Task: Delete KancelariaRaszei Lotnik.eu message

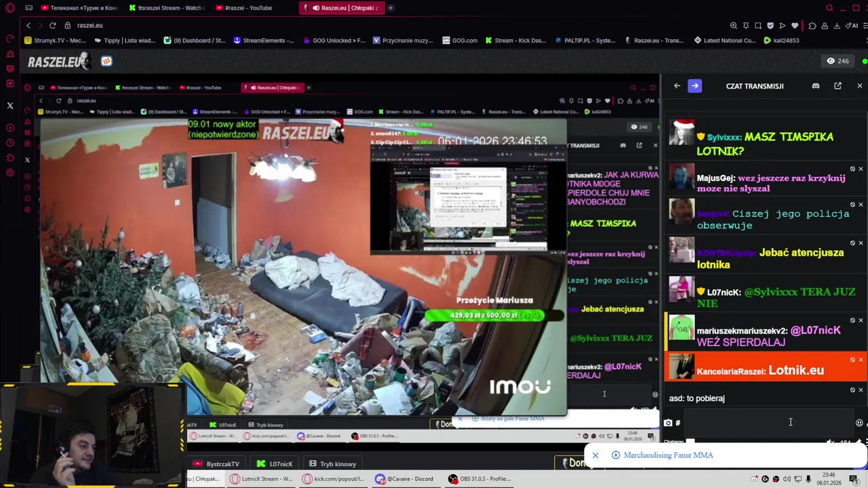Action: (x=861, y=359)
